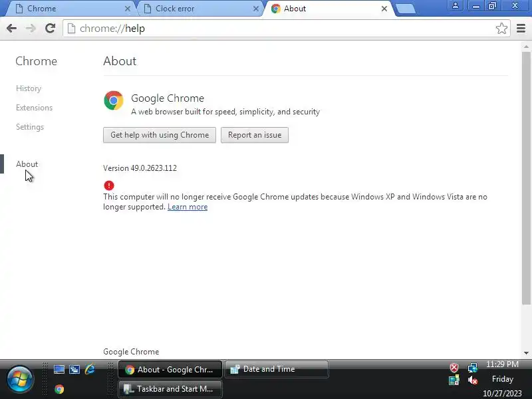Click the red security shield tray icon
This screenshot has height=399, width=532.
454,368
